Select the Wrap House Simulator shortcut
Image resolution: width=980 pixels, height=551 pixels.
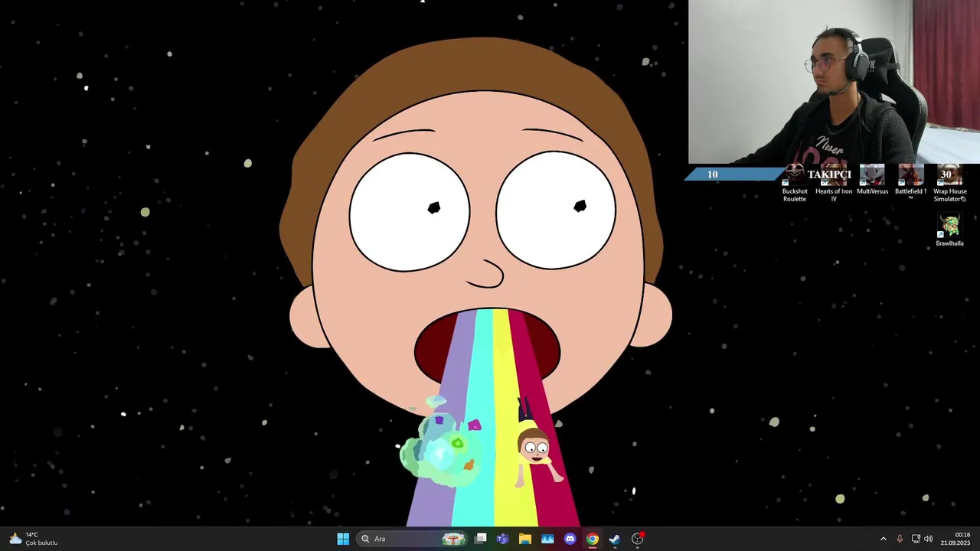949,184
